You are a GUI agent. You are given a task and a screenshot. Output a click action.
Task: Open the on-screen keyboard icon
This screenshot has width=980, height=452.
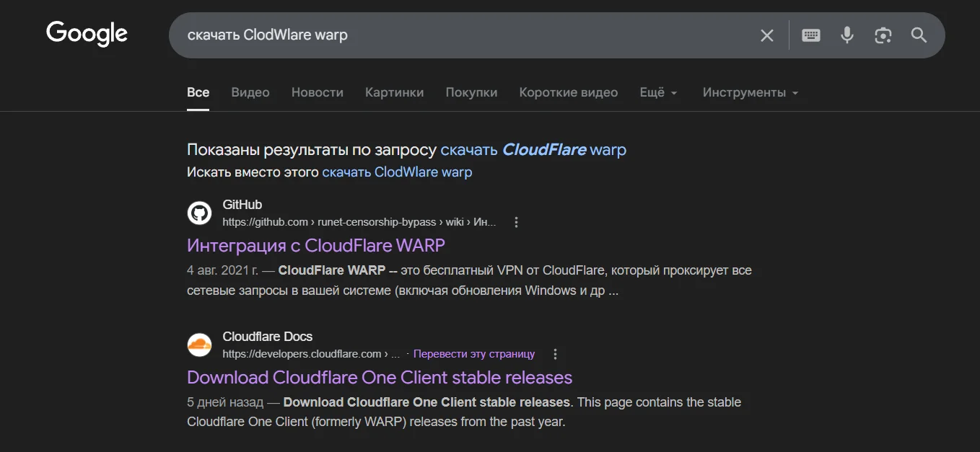[x=811, y=35]
